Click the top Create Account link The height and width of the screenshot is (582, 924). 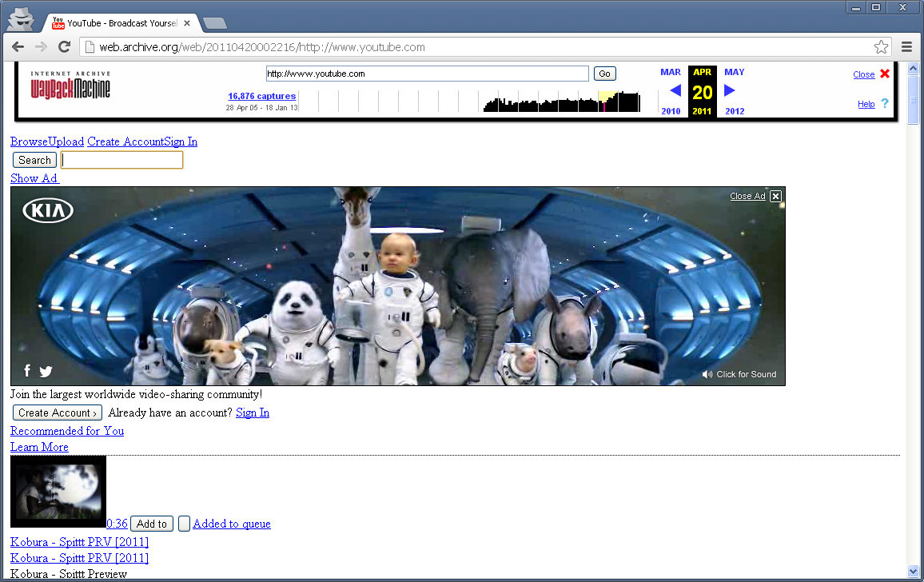tap(125, 142)
